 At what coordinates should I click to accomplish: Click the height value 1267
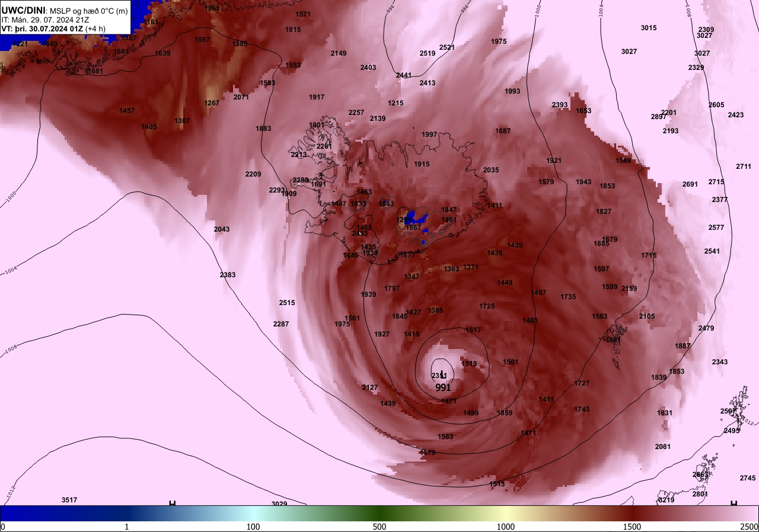[212, 103]
